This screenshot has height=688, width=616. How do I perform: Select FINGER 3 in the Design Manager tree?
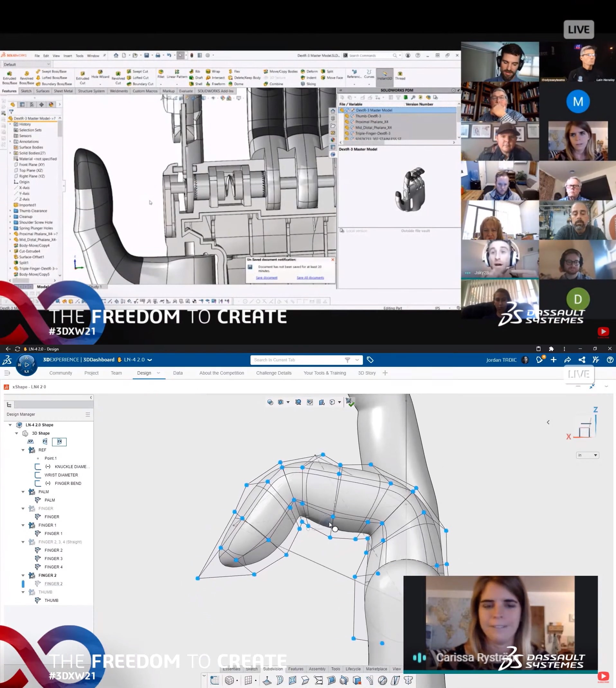point(53,559)
